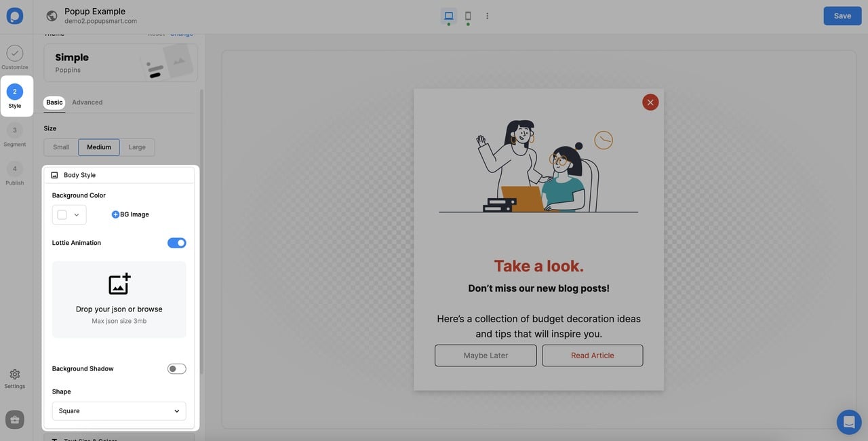
Task: Select Medium size option
Action: [99, 147]
